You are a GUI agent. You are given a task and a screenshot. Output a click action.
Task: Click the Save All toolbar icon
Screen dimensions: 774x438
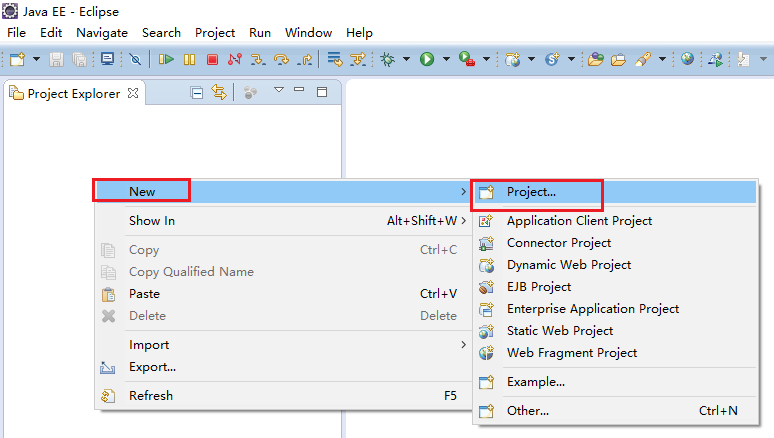click(79, 59)
